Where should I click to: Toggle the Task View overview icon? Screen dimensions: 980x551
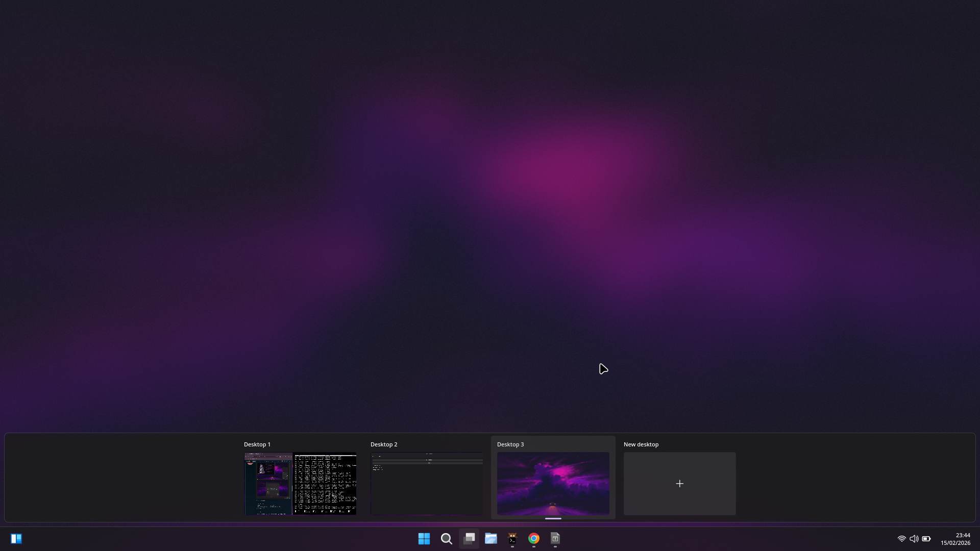pyautogui.click(x=469, y=539)
